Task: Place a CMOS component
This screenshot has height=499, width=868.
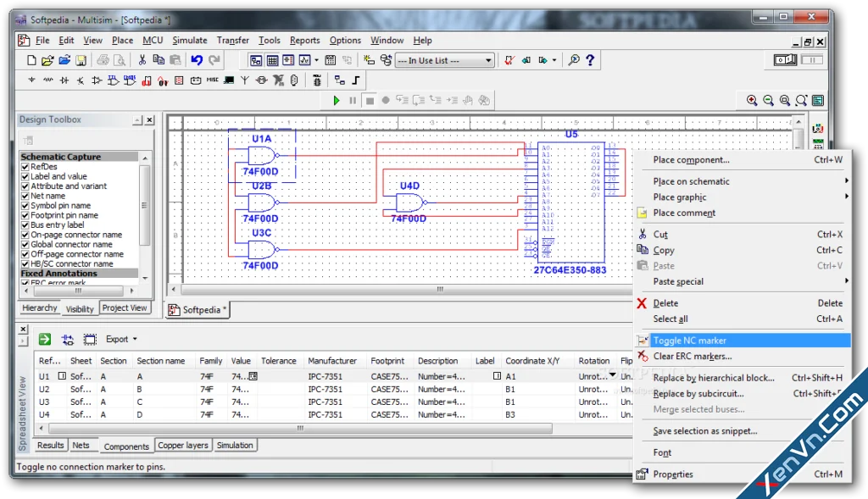Action: (x=130, y=80)
